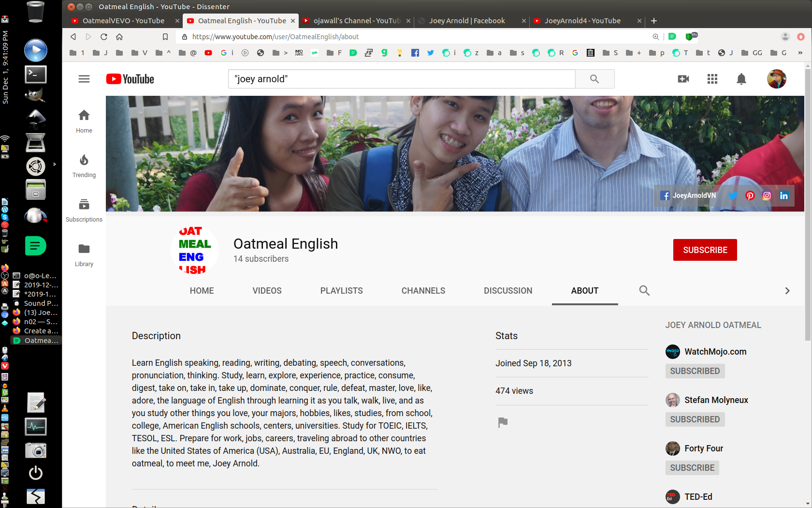The image size is (812, 508).
Task: Open the channel VIDEOS tab
Action: click(267, 291)
